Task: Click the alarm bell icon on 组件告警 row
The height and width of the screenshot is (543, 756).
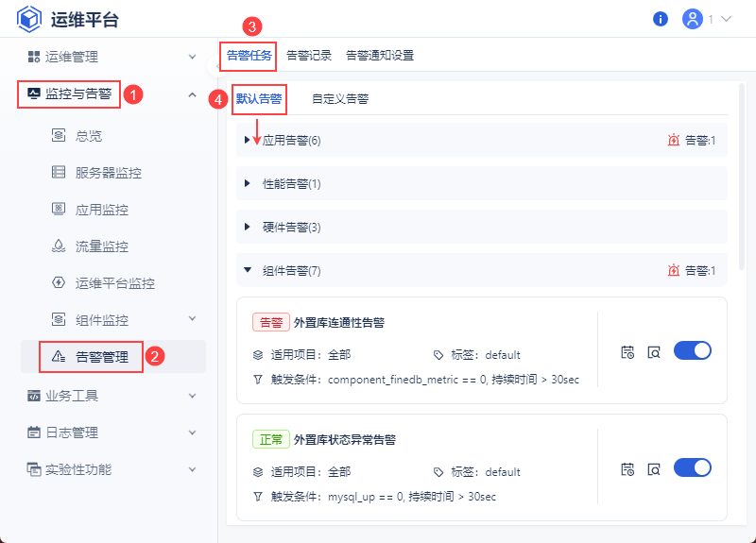Action: coord(674,271)
